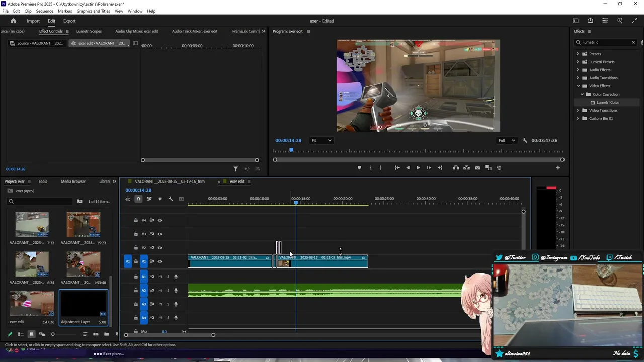Switch Project panel to List view

(21, 334)
